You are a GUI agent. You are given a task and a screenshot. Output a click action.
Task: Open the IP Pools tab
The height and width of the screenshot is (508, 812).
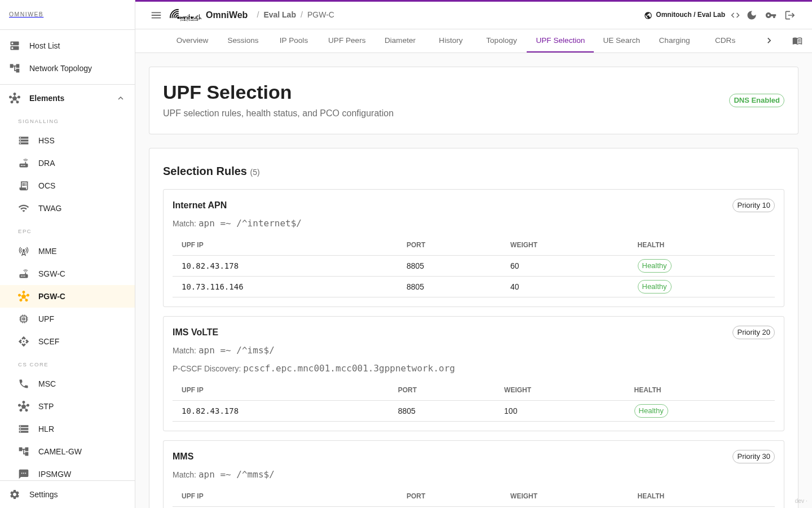[x=294, y=41]
